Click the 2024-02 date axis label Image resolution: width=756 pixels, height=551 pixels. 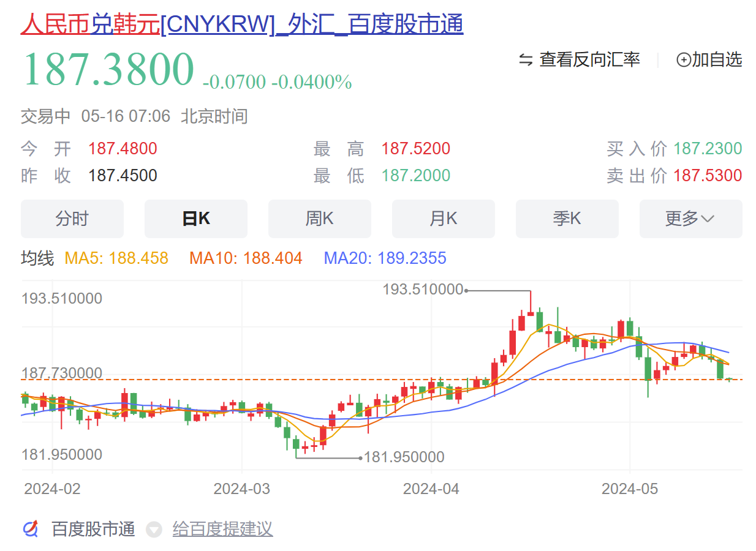[52, 489]
